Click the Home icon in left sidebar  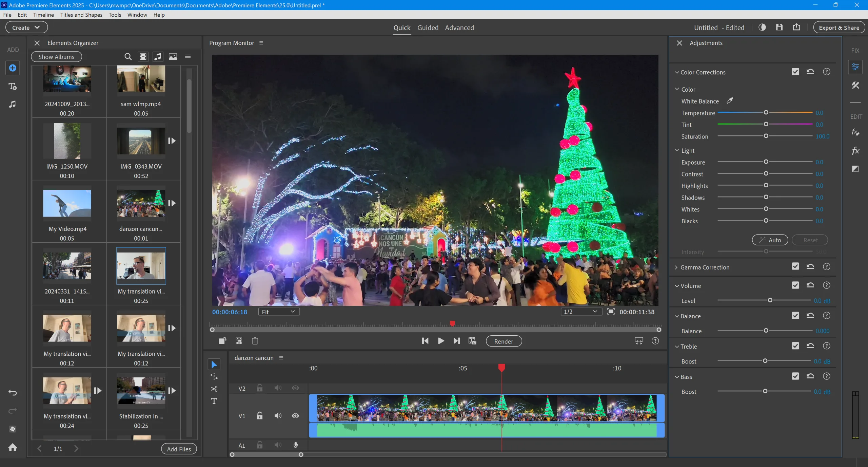[x=13, y=447]
